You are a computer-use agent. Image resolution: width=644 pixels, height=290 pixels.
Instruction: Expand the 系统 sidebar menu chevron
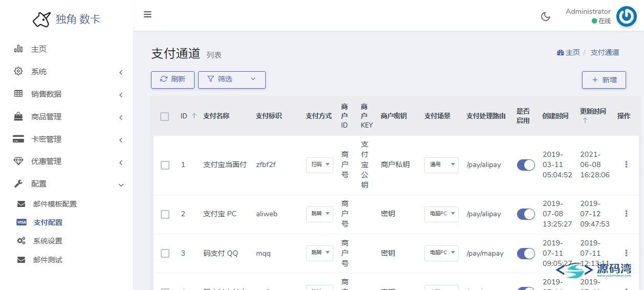click(121, 72)
